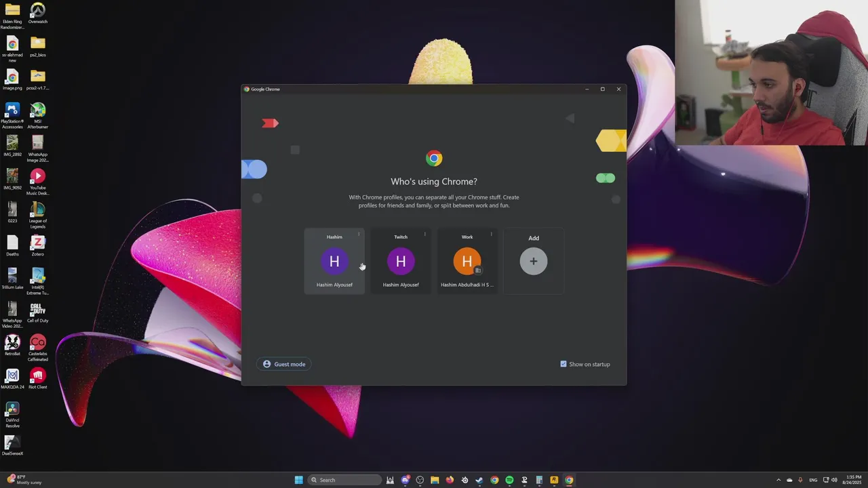Screen dimensions: 868x488
Task: Open Steam from the taskbar
Action: (479, 480)
